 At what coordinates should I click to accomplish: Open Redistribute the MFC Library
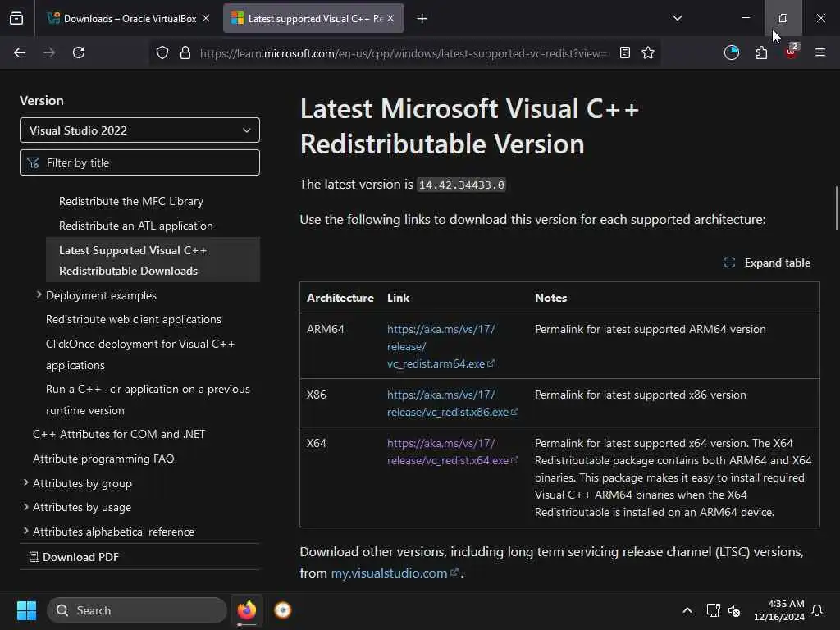(x=131, y=202)
